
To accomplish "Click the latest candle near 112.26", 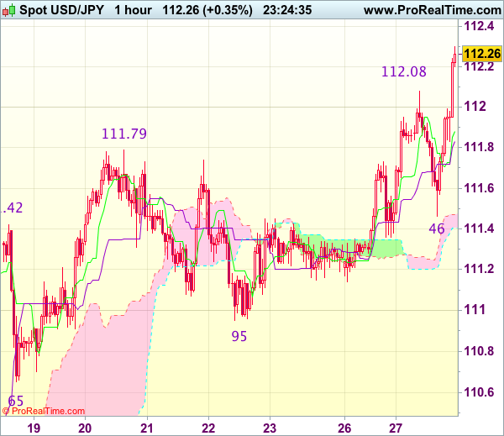I will point(454,58).
